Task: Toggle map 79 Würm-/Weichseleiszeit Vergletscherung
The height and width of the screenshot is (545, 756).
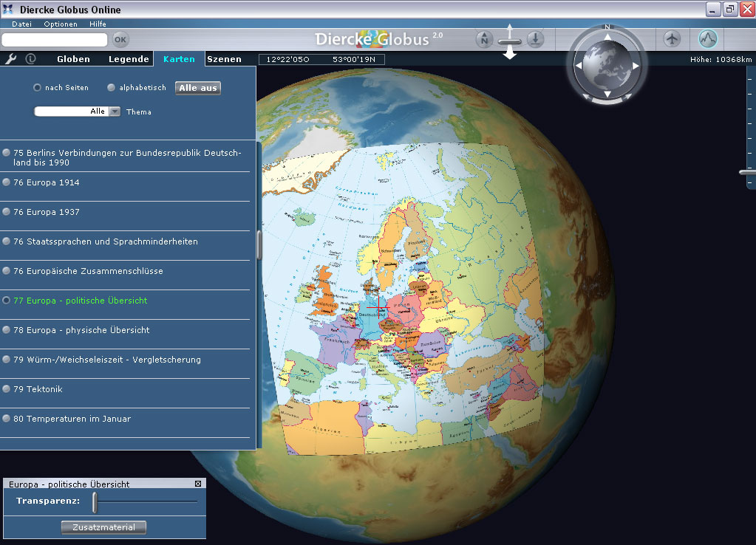Action: point(7,360)
